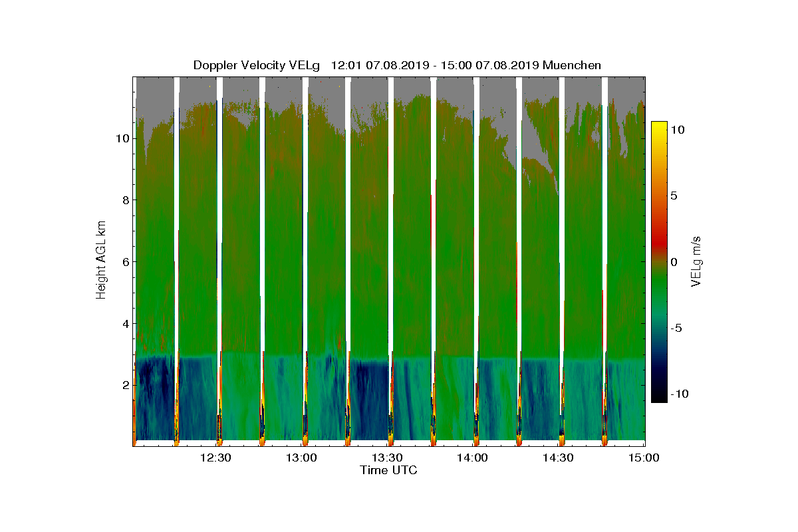
Task: Click the 'Time UTC' axis label
Action: coord(389,470)
